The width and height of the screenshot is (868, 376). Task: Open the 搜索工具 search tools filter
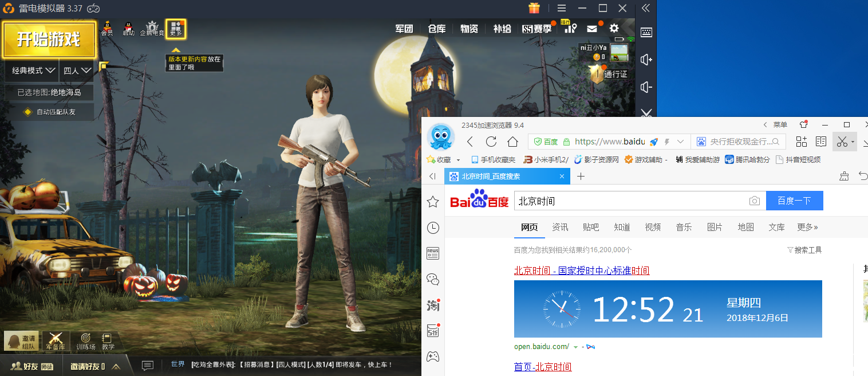(x=804, y=250)
